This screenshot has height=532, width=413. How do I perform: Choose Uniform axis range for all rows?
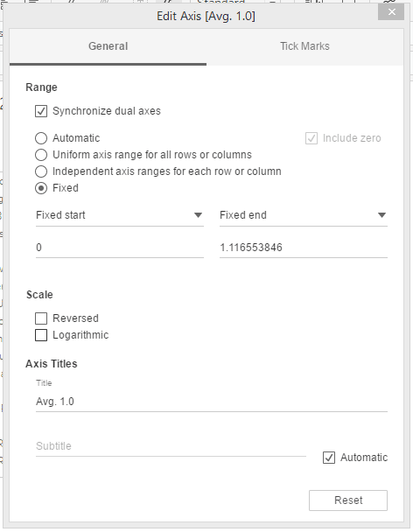point(41,155)
